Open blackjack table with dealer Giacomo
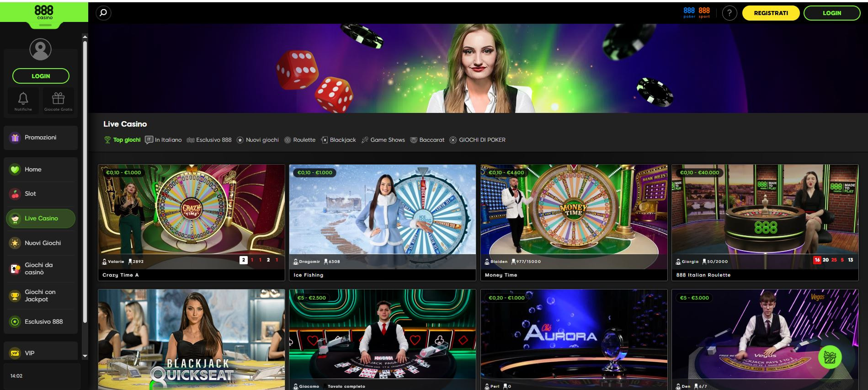This screenshot has width=868, height=390. click(x=383, y=339)
